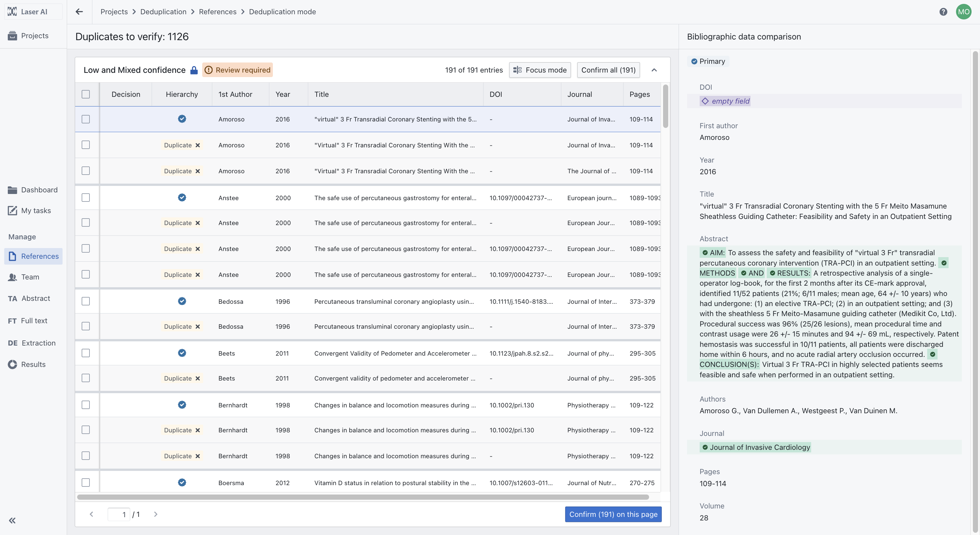
Task: Enable Focus mode
Action: [x=540, y=70]
